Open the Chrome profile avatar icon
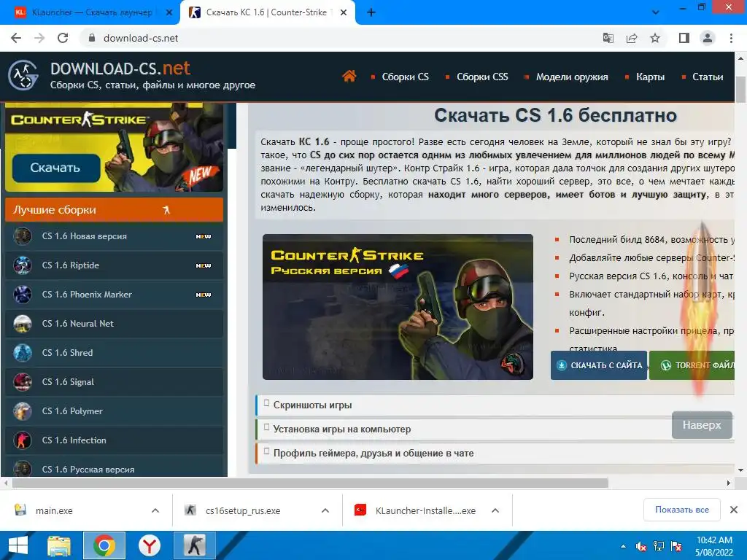 coord(708,38)
